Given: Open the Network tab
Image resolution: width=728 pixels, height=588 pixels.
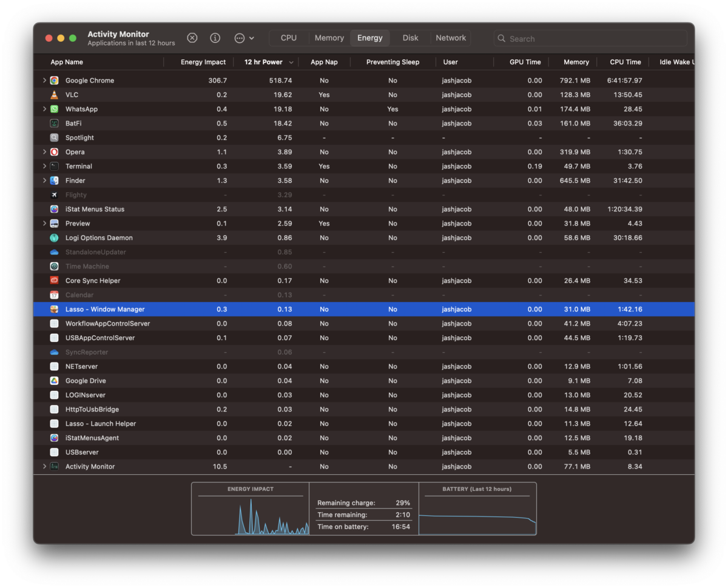Looking at the screenshot, I should point(451,38).
